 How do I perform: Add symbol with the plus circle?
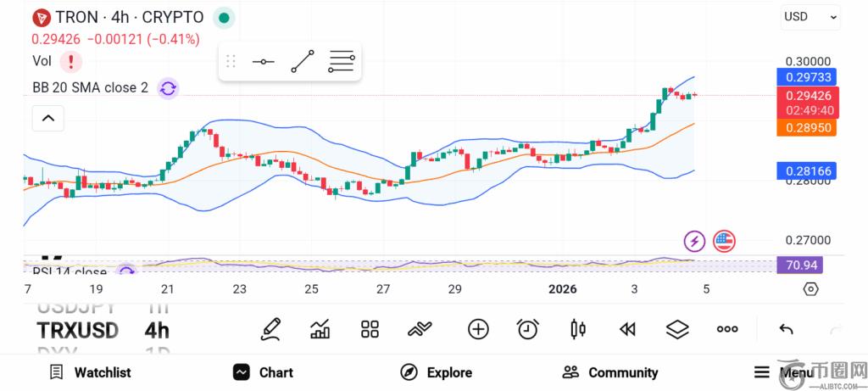coord(478,330)
